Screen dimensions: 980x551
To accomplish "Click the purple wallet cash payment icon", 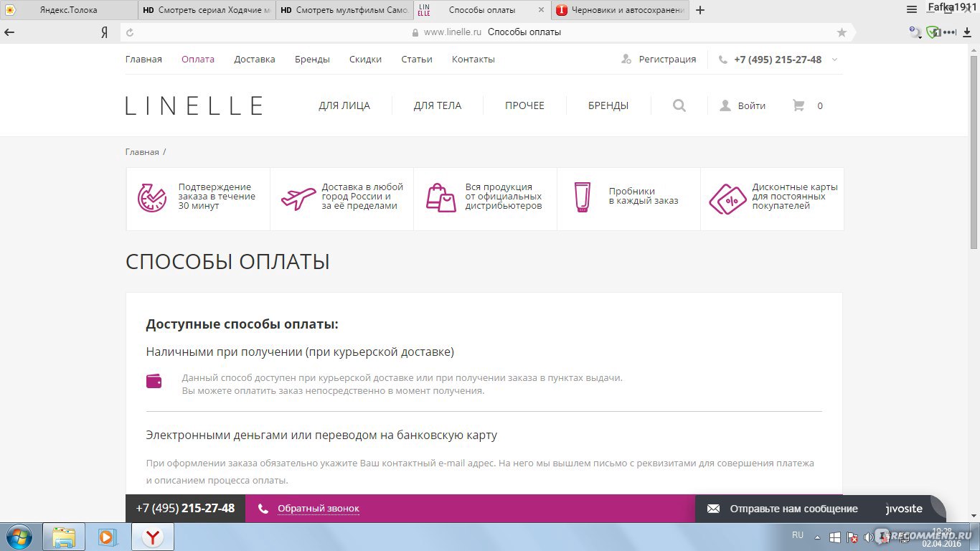I will click(x=154, y=381).
